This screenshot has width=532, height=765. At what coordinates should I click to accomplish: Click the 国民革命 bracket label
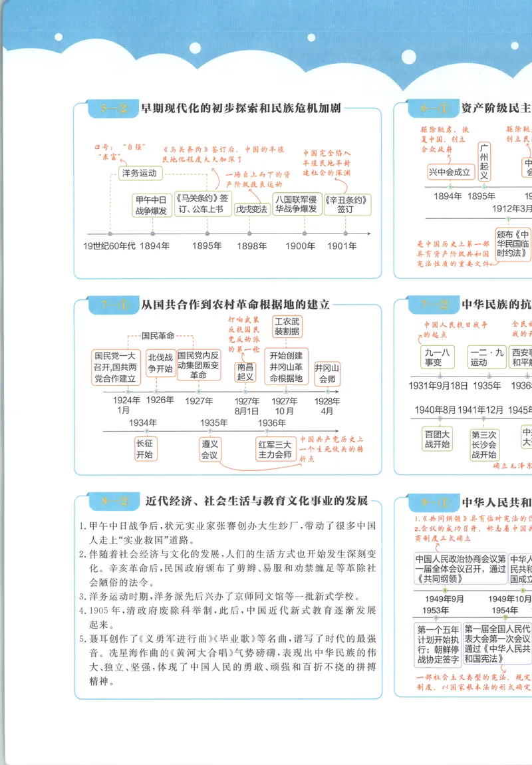(158, 336)
